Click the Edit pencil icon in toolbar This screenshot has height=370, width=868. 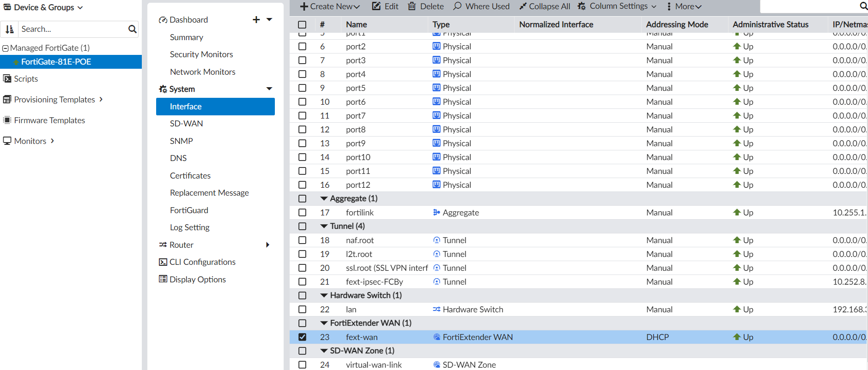click(376, 6)
